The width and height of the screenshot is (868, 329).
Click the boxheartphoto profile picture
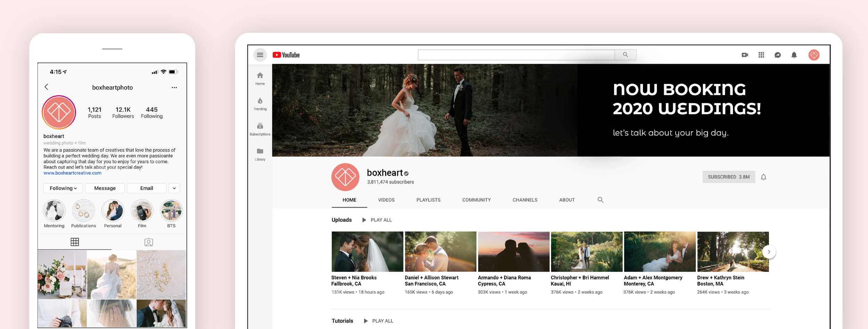pyautogui.click(x=59, y=112)
